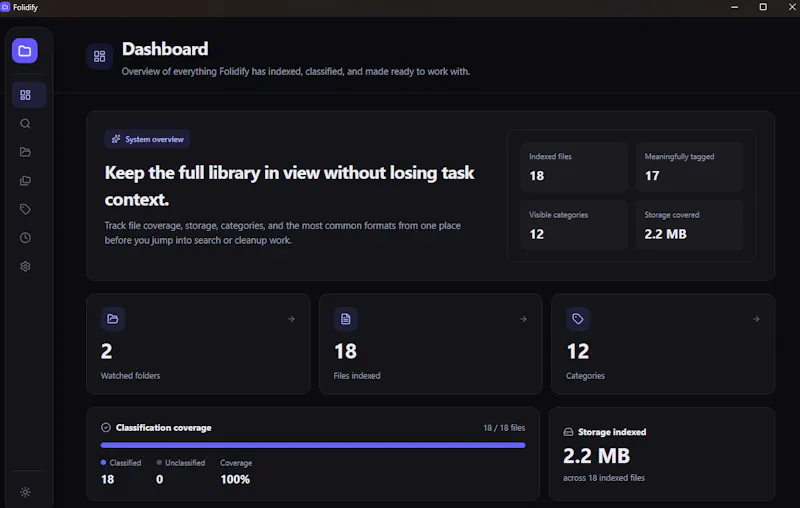Follow the arrow on Categories card

(x=756, y=319)
